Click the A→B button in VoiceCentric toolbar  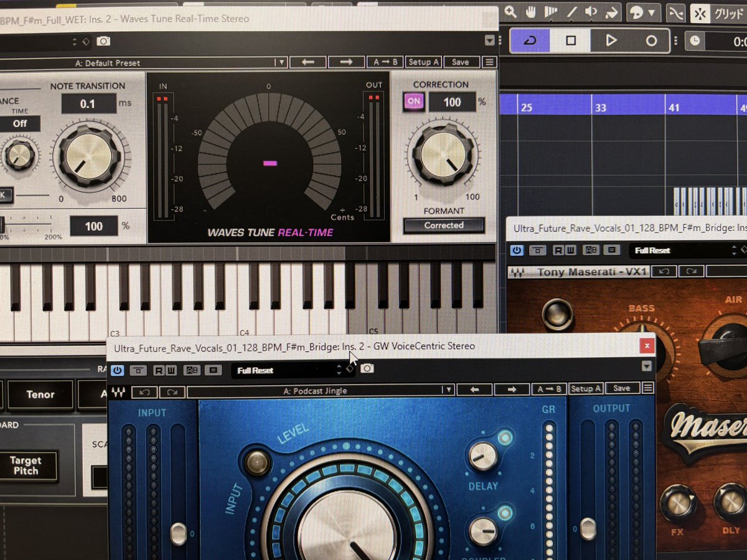point(549,389)
